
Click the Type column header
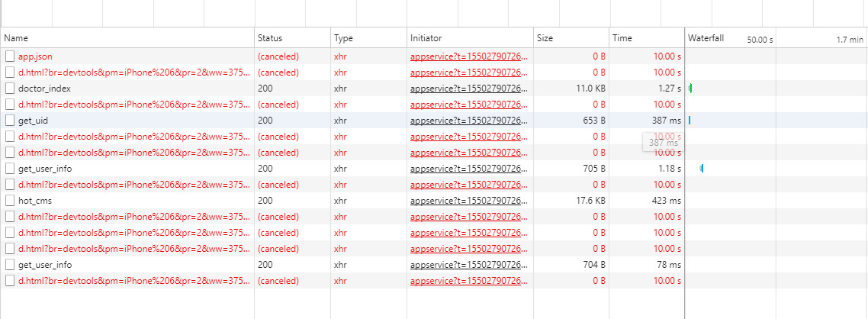tap(344, 37)
